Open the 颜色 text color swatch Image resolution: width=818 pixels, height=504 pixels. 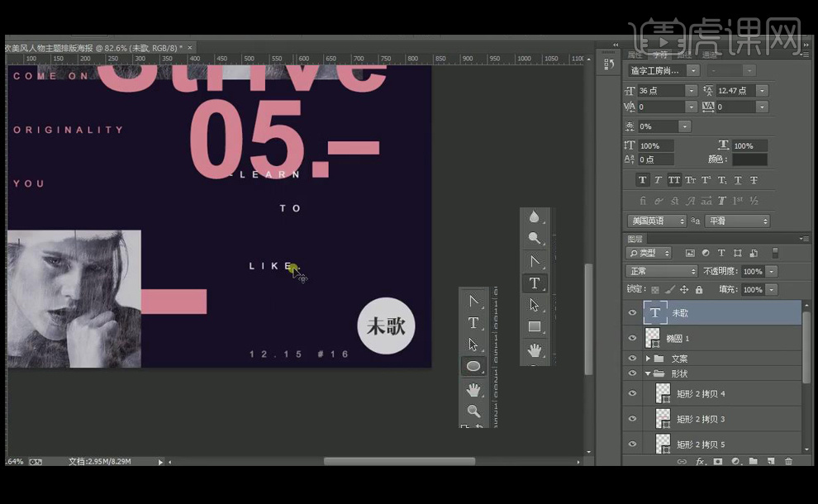point(749,159)
